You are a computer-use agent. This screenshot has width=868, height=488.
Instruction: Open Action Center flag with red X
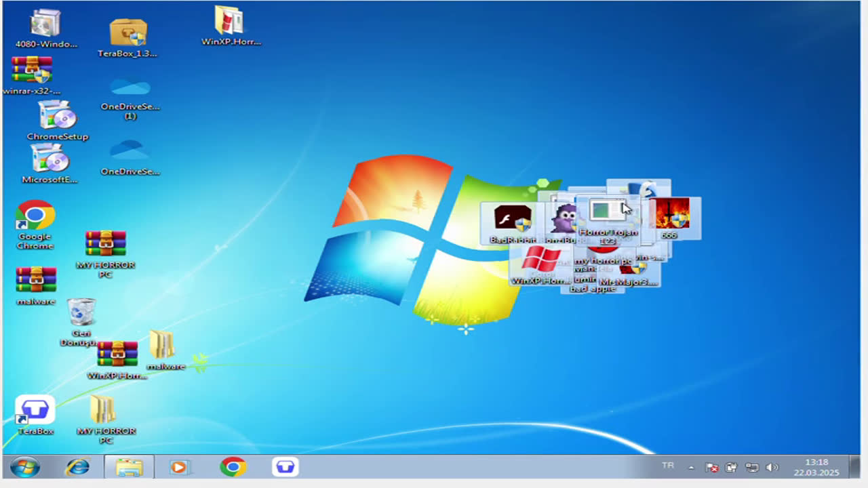pyautogui.click(x=711, y=468)
